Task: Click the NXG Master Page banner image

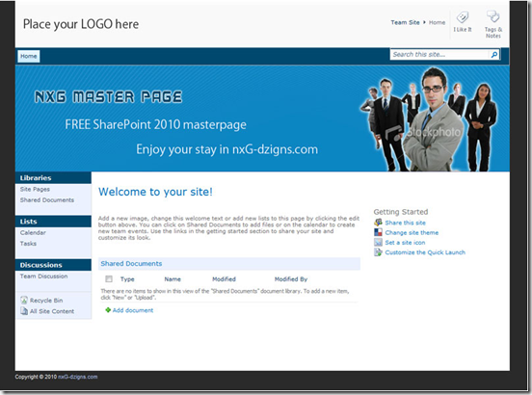Action: (262, 118)
